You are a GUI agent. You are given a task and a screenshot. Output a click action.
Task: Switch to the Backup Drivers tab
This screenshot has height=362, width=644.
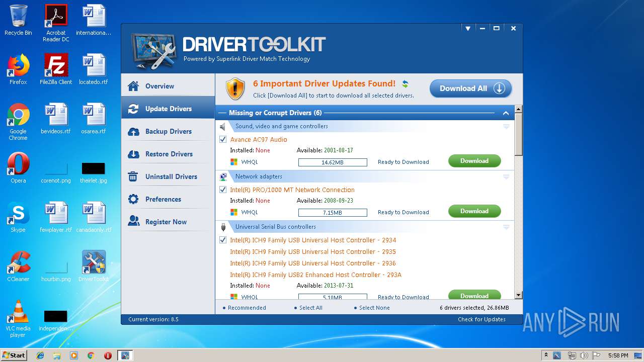point(168,131)
